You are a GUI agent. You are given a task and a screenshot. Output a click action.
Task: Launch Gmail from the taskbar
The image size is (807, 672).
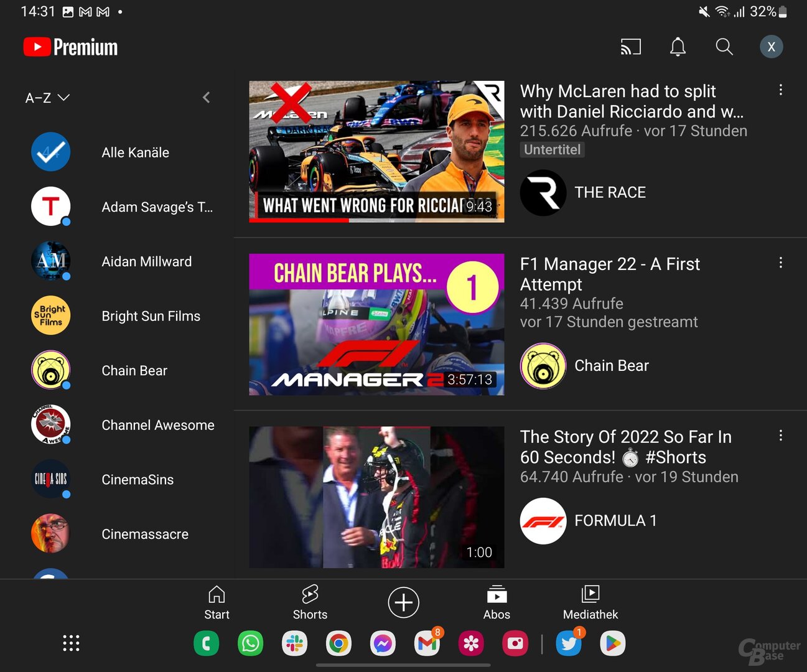pos(427,643)
